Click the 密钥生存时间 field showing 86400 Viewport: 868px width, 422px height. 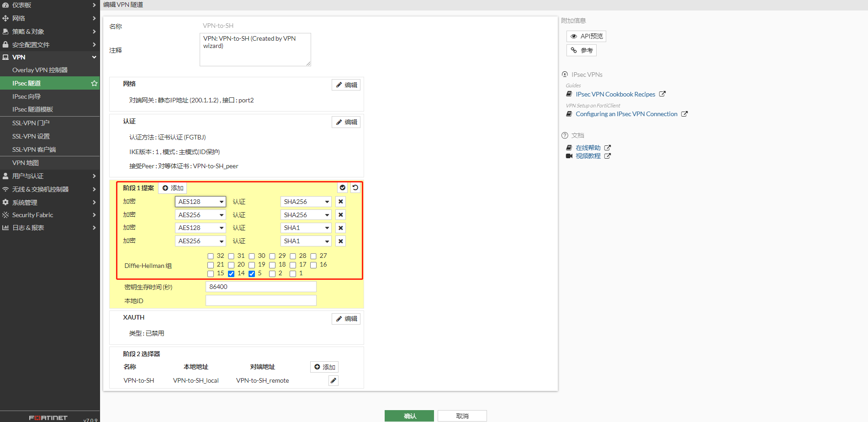point(261,287)
